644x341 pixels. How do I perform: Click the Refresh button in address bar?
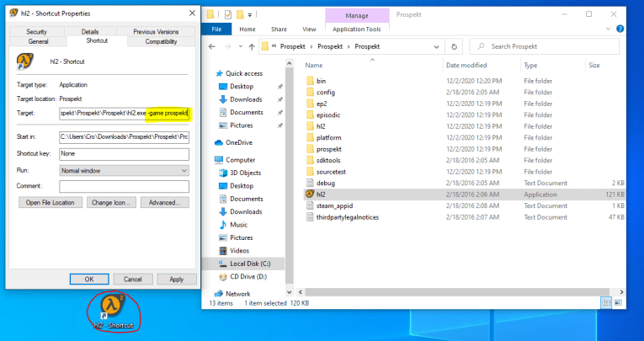(455, 46)
